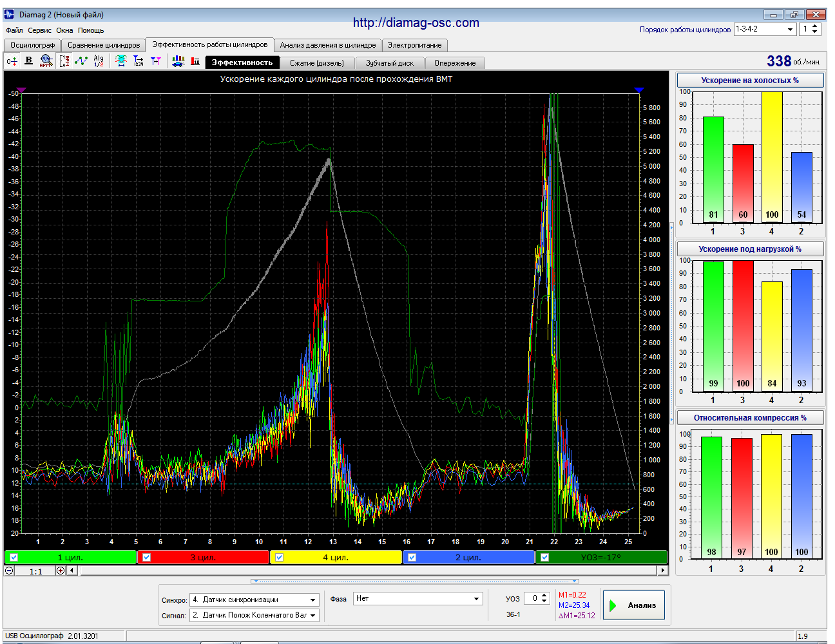Click the purple left marker triangle above the graph
The height and width of the screenshot is (644, 835).
tap(21, 90)
